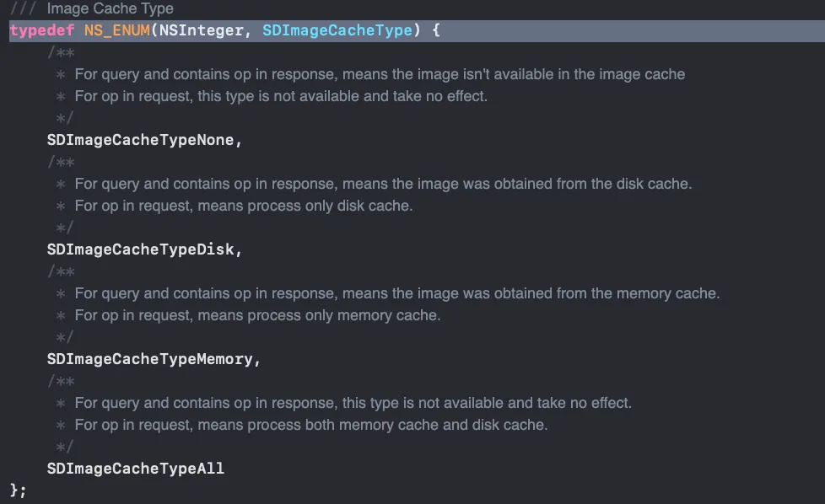Place cursor on SDImageCacheTypeAll
The image size is (825, 504).
click(x=135, y=469)
